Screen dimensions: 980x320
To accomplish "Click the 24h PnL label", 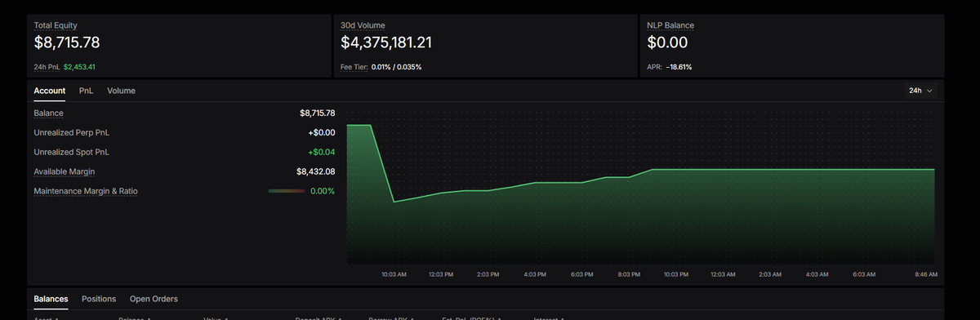I will [47, 67].
